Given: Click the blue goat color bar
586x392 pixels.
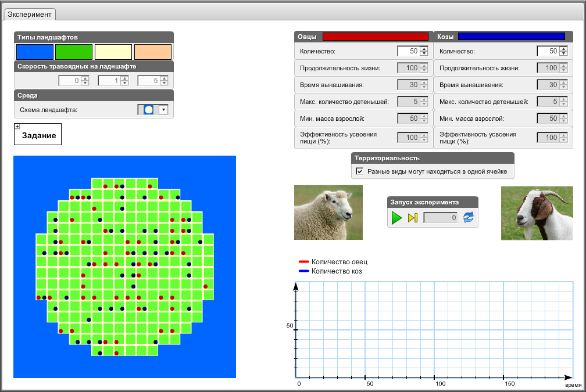Looking at the screenshot, I should tap(511, 37).
